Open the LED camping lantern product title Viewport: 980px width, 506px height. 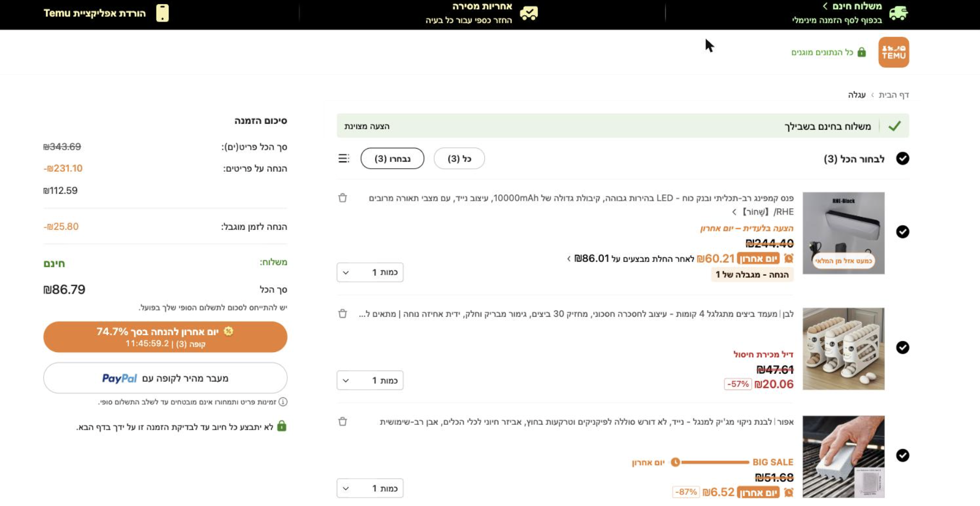581,198
